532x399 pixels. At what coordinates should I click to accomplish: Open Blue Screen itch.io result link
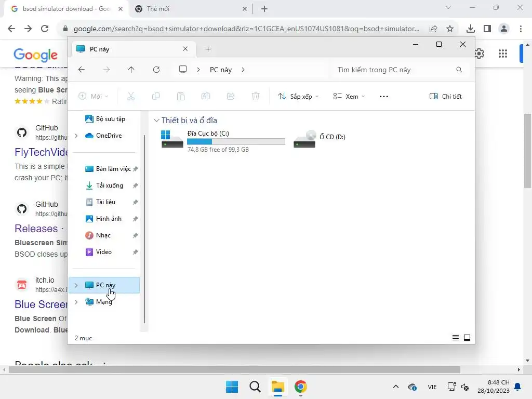click(x=41, y=304)
